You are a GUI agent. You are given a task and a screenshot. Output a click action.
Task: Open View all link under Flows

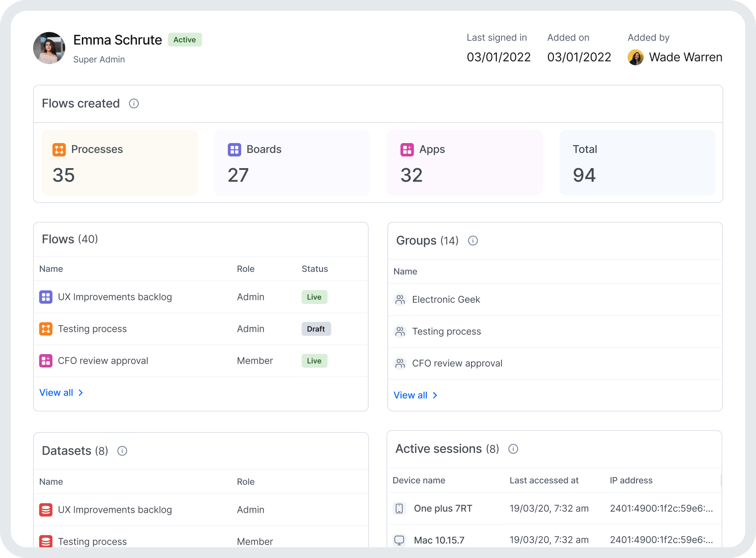tap(61, 393)
